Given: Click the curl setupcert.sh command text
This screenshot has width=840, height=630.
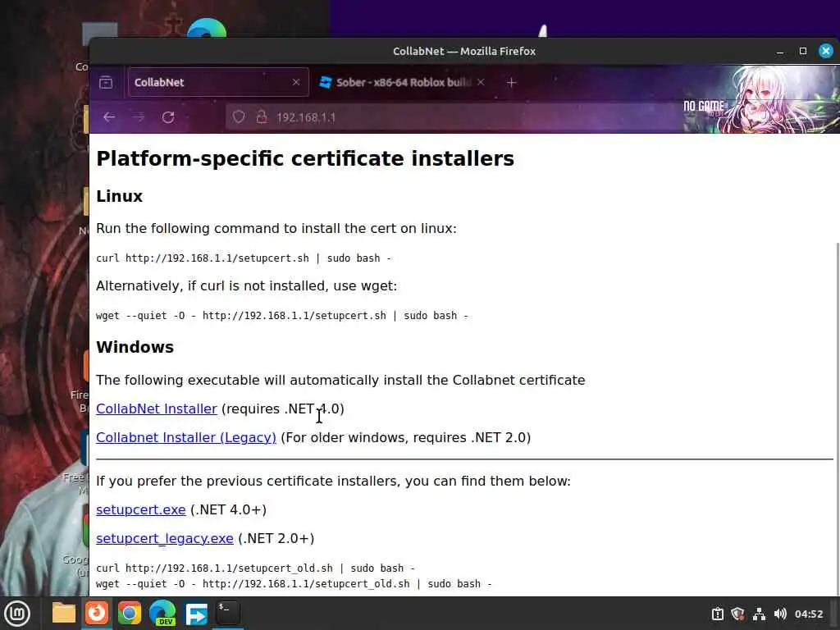Looking at the screenshot, I should [x=244, y=258].
